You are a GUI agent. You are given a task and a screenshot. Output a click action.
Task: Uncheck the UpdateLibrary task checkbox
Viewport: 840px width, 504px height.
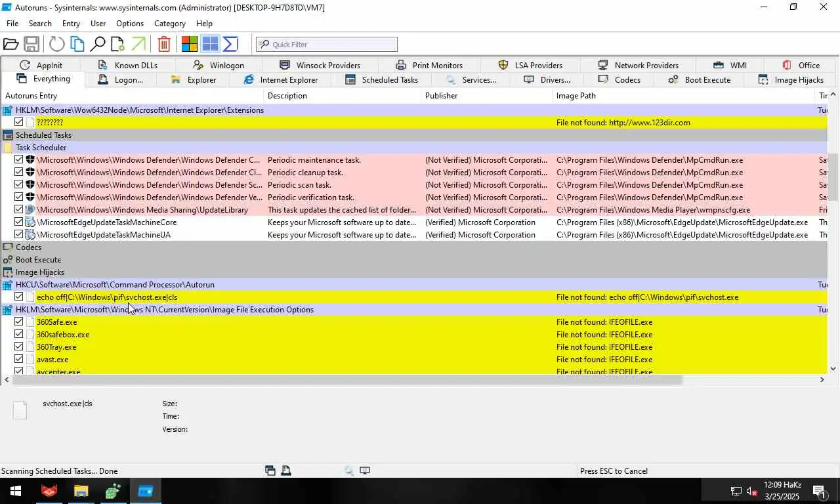pos(18,209)
